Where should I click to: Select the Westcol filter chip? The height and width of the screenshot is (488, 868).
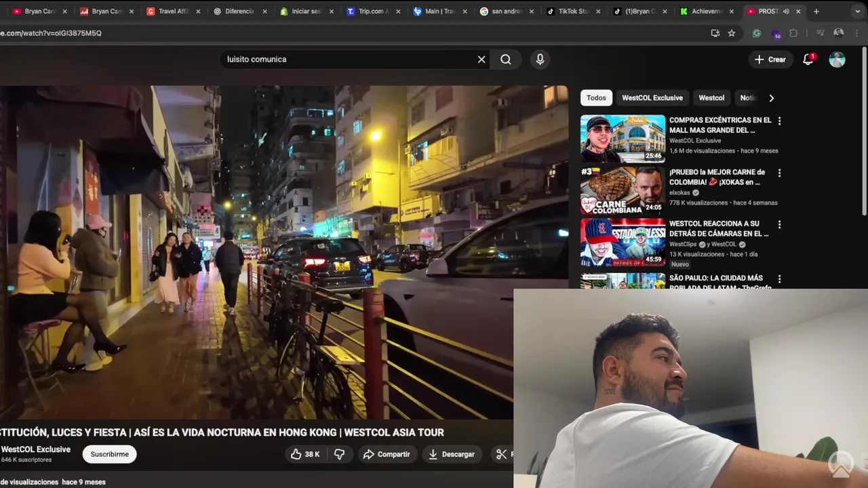[x=711, y=98]
